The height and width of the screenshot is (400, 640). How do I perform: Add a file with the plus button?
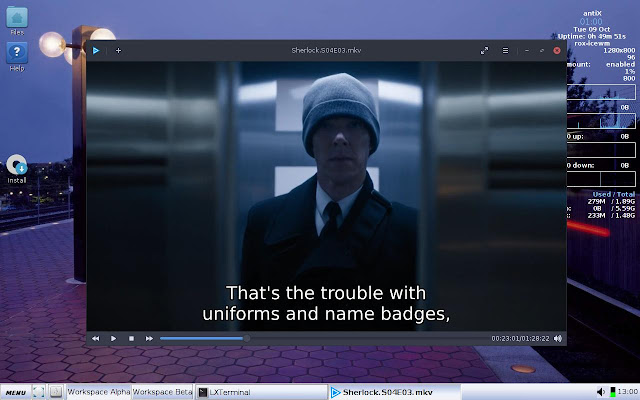118,51
